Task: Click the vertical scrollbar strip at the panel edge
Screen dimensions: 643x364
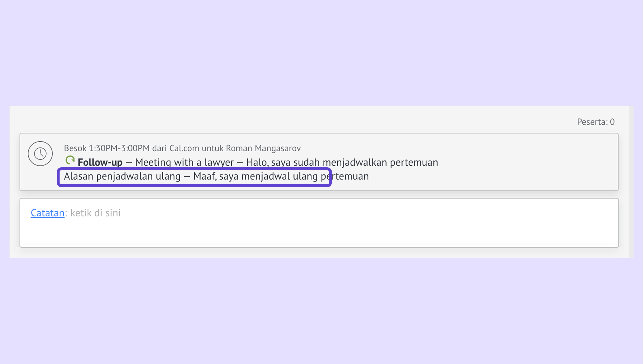Action: [631, 182]
